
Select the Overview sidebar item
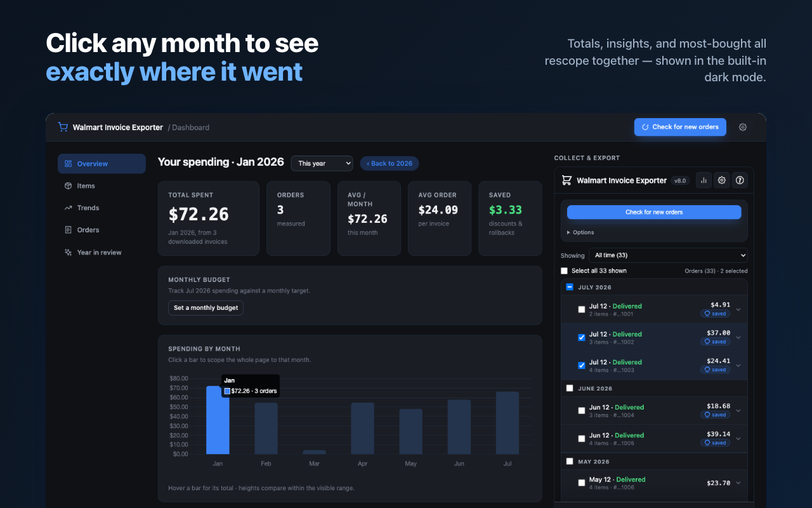(x=101, y=164)
